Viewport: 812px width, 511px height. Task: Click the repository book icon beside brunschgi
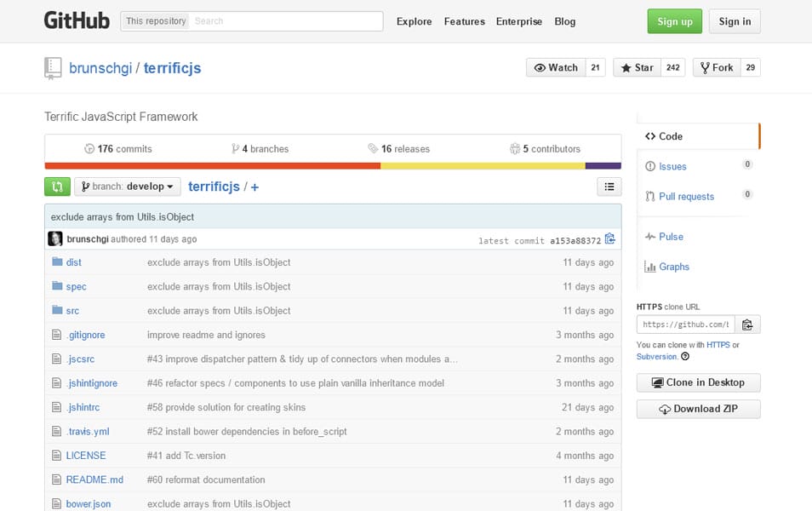[53, 68]
